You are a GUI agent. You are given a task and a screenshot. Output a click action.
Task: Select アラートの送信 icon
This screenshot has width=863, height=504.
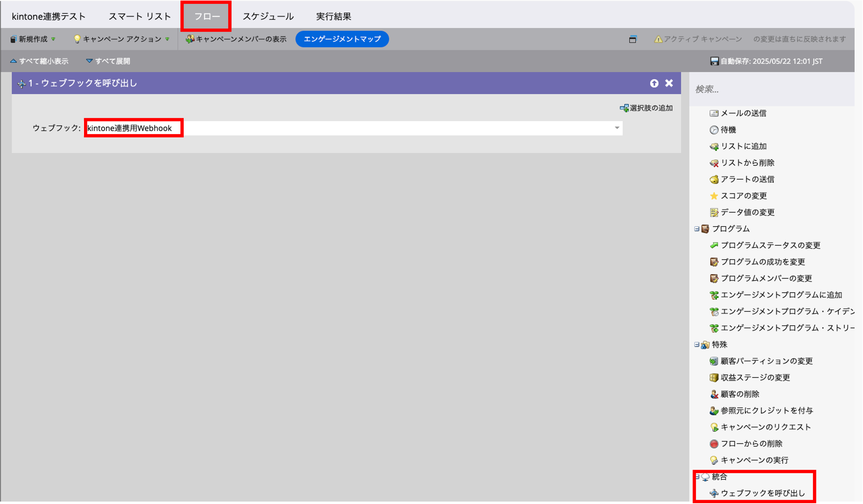click(x=714, y=179)
